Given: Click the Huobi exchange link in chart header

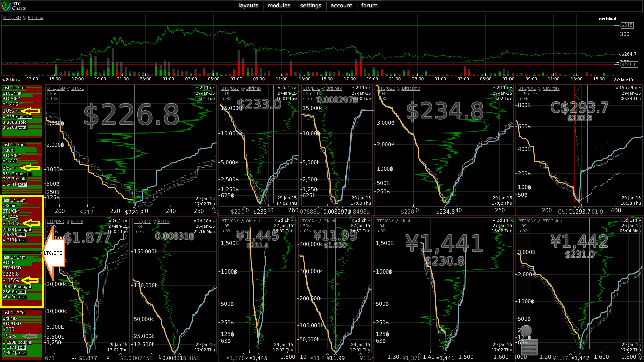Looking at the screenshot, I should [407, 221].
